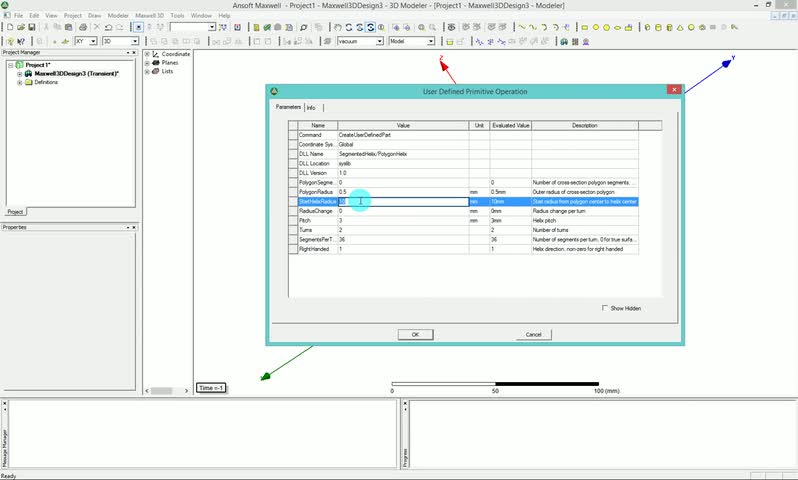
Task: Click OK in User Defined Primitive dialog
Action: 415,334
